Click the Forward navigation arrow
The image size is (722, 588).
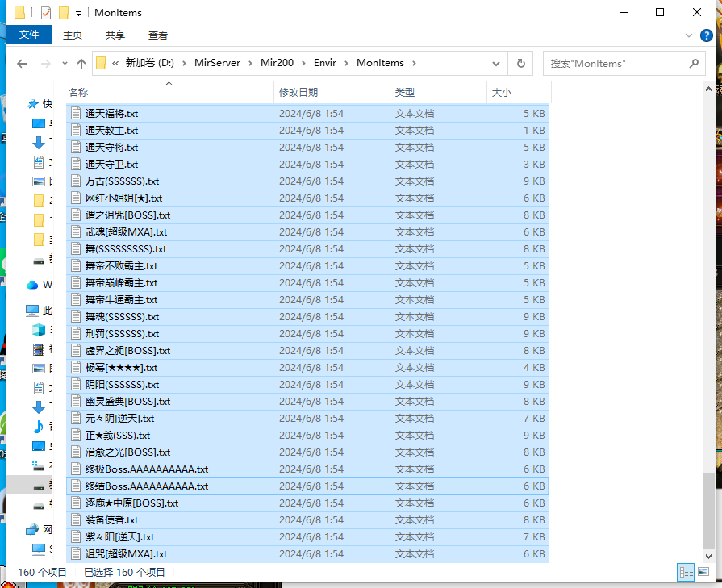(x=46, y=64)
